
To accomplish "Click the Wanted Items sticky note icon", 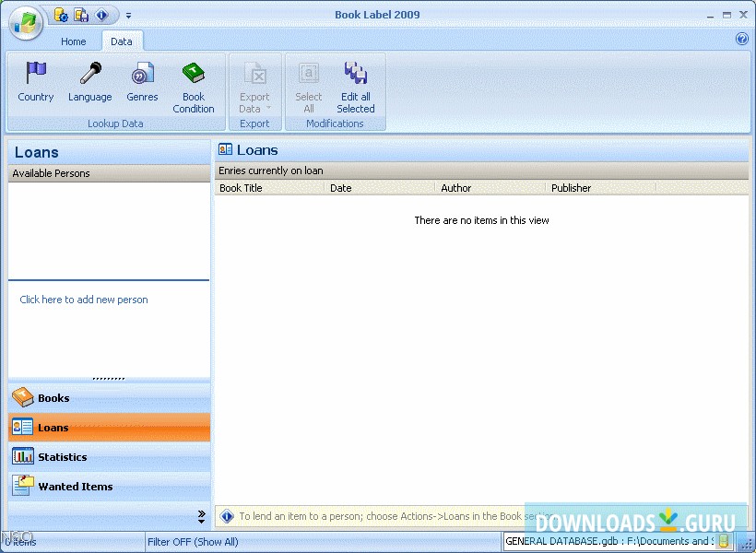I will [x=23, y=486].
